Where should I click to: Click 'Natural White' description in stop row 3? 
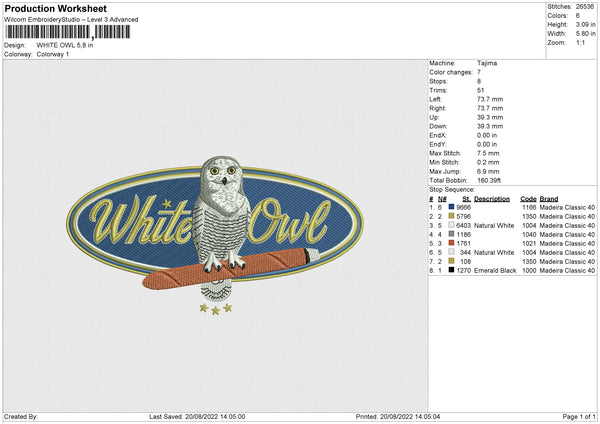click(494, 225)
